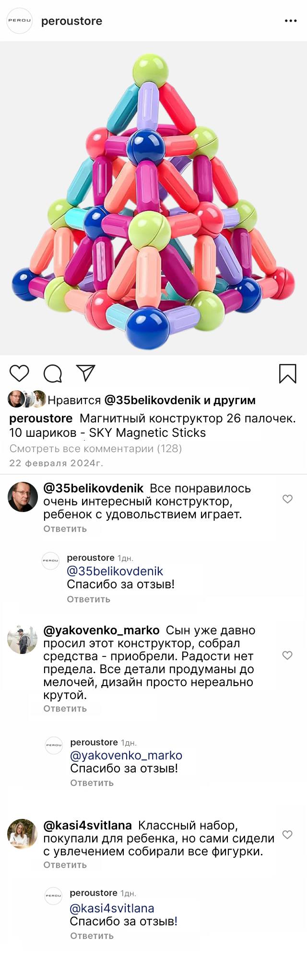The width and height of the screenshot is (307, 980).
Task: Share the post with the paper plane icon
Action: pos(86,373)
